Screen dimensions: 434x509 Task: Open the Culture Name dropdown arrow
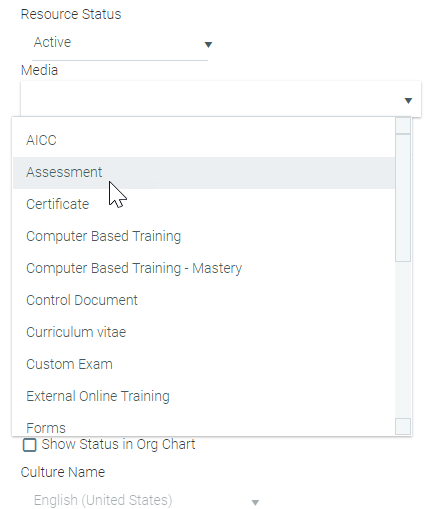tap(255, 502)
